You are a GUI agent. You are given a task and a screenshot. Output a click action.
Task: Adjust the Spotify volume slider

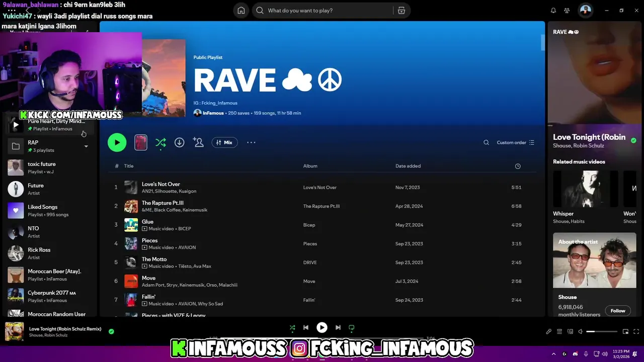602,331
